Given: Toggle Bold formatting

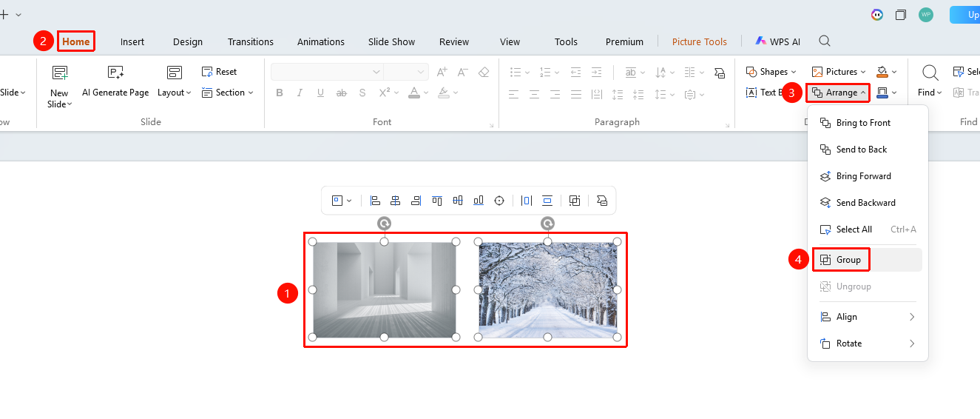Looking at the screenshot, I should [280, 93].
